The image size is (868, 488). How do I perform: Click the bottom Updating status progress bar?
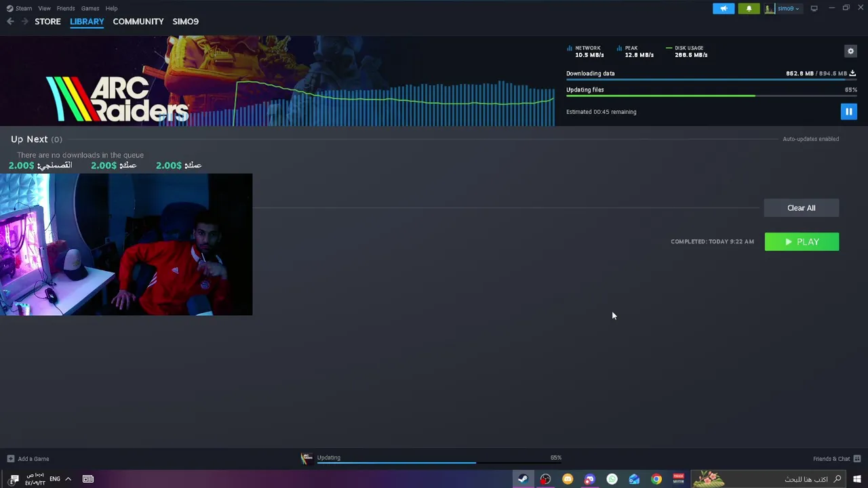point(439,463)
